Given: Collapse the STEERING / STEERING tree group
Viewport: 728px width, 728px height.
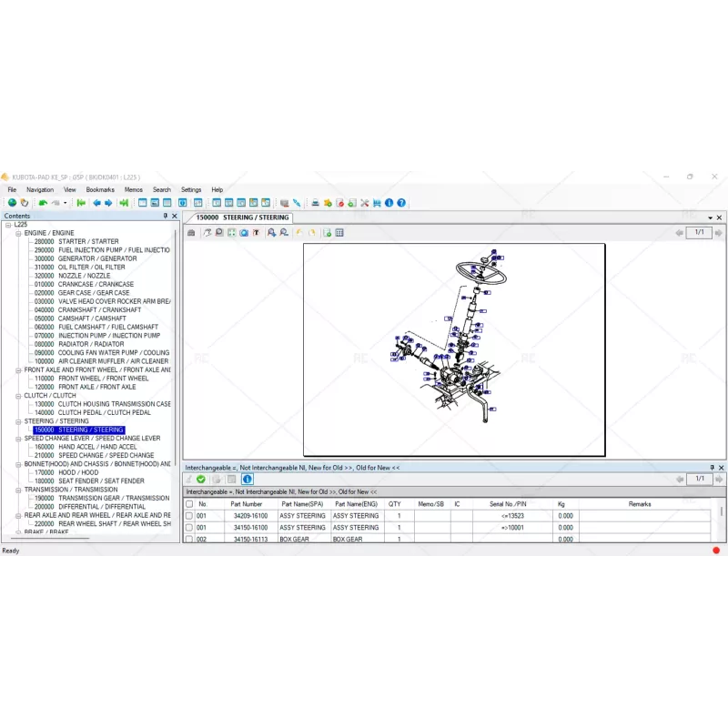Looking at the screenshot, I should pos(18,421).
